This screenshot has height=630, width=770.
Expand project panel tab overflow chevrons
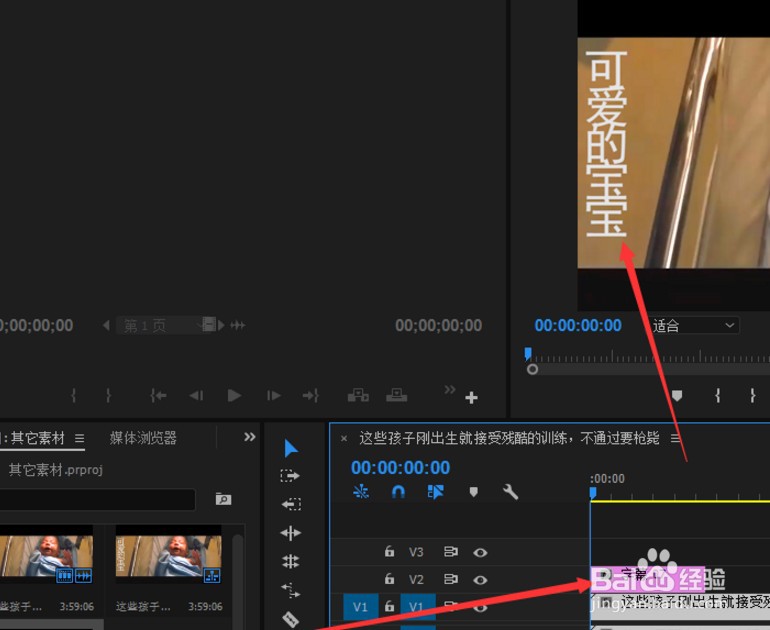click(x=249, y=437)
